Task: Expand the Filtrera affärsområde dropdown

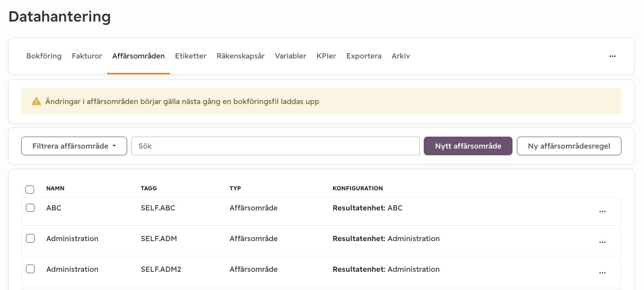Action: pyautogui.click(x=74, y=146)
